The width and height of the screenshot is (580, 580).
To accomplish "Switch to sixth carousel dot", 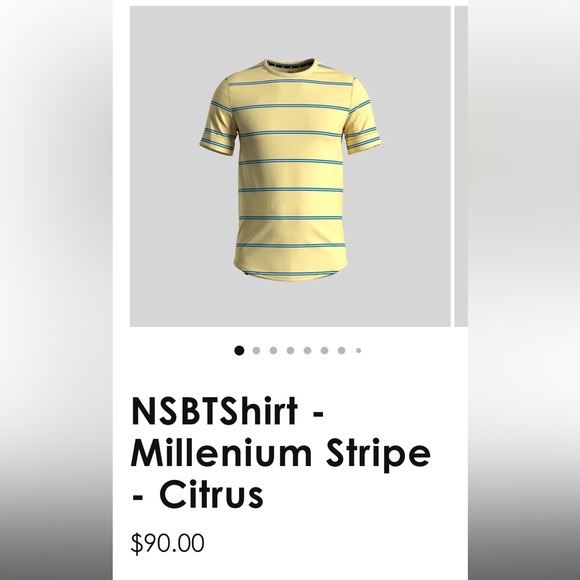I will (324, 350).
